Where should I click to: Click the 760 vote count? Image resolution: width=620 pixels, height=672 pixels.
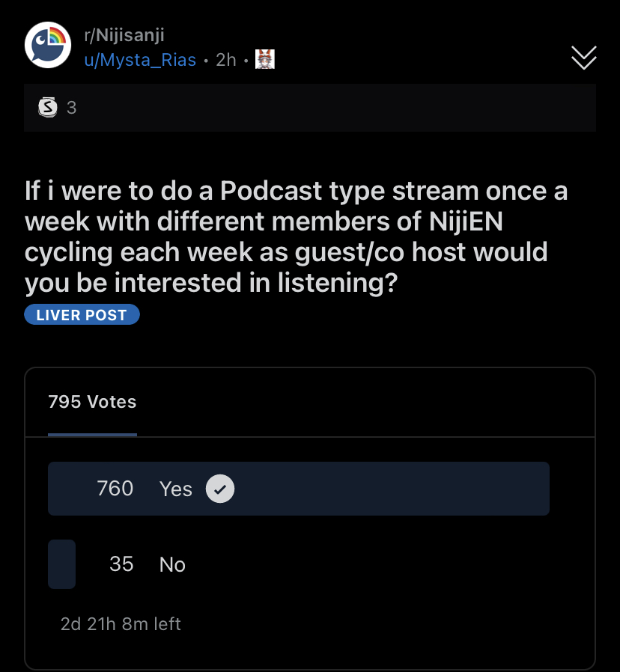point(115,489)
